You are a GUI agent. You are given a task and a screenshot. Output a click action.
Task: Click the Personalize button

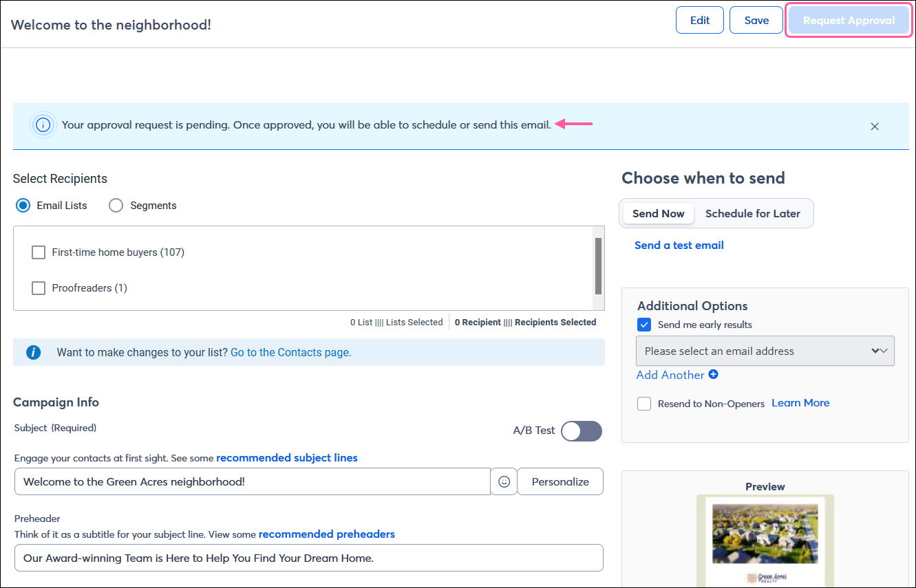560,481
